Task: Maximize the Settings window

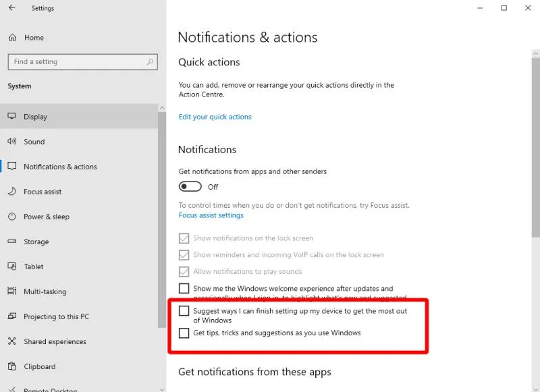Action: [504, 8]
